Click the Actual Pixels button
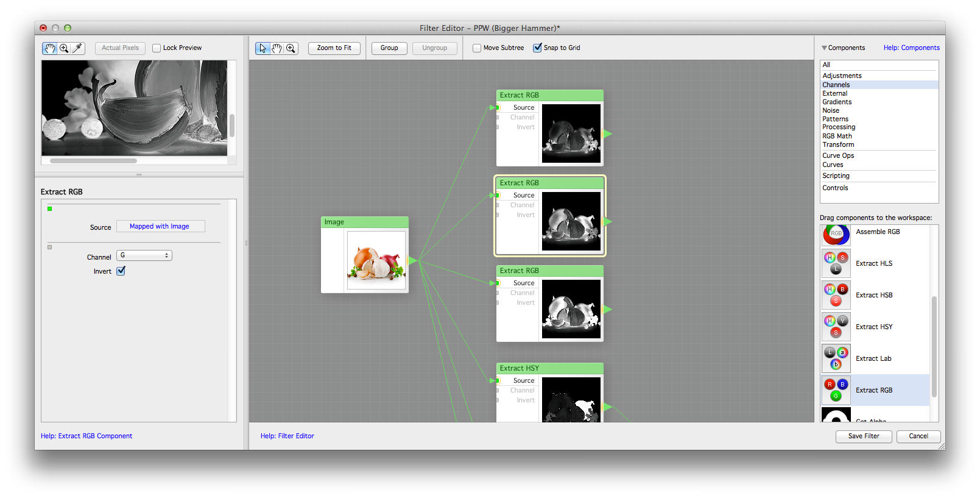 [x=120, y=48]
